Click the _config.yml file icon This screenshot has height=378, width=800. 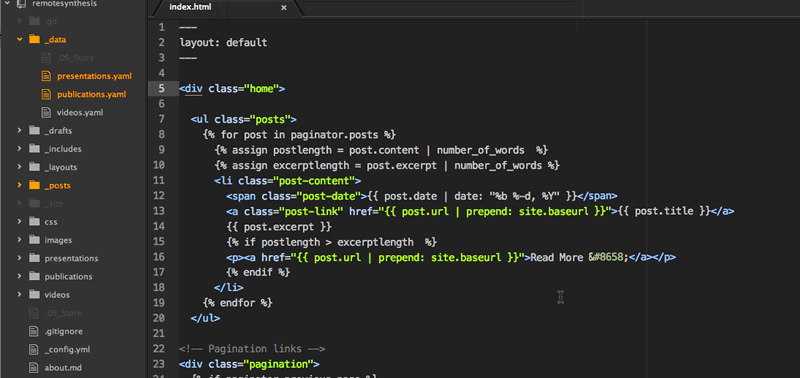point(34,349)
